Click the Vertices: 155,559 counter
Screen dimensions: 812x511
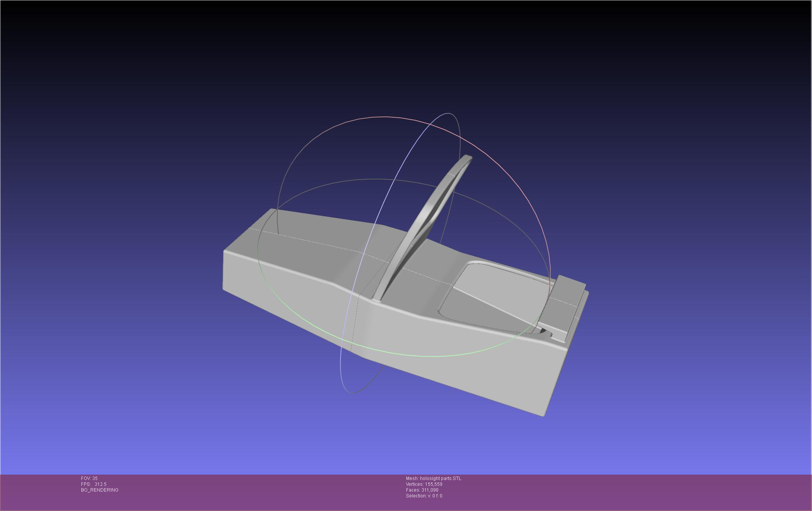pos(424,484)
